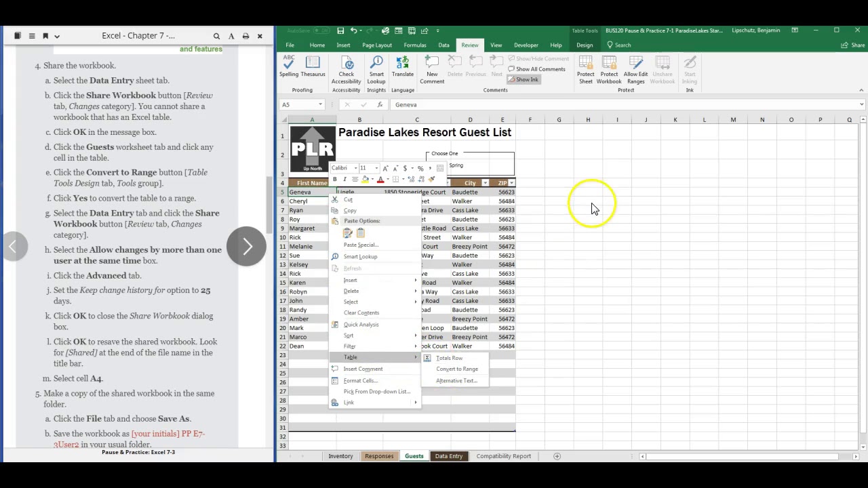
Task: Open the mini toolbar font name dropdown
Action: pyautogui.click(x=355, y=168)
